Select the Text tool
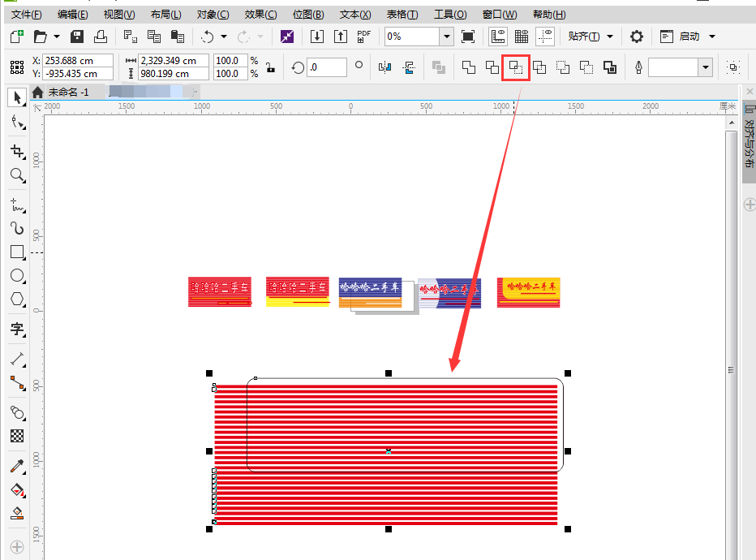 tap(17, 329)
